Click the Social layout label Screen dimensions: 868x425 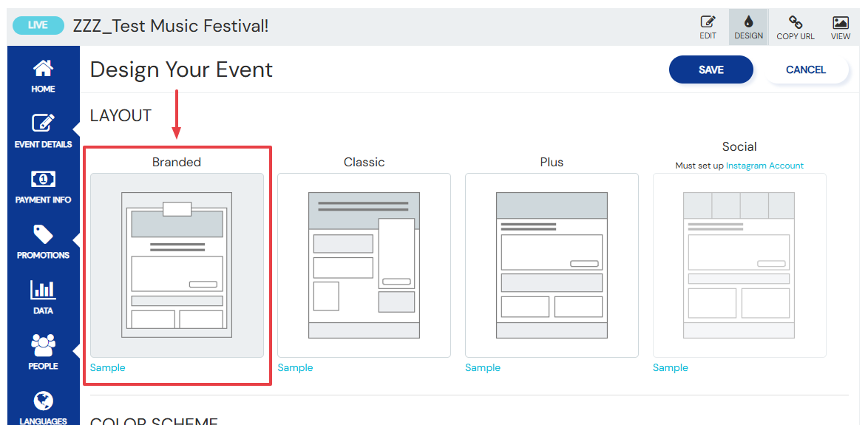tap(739, 146)
